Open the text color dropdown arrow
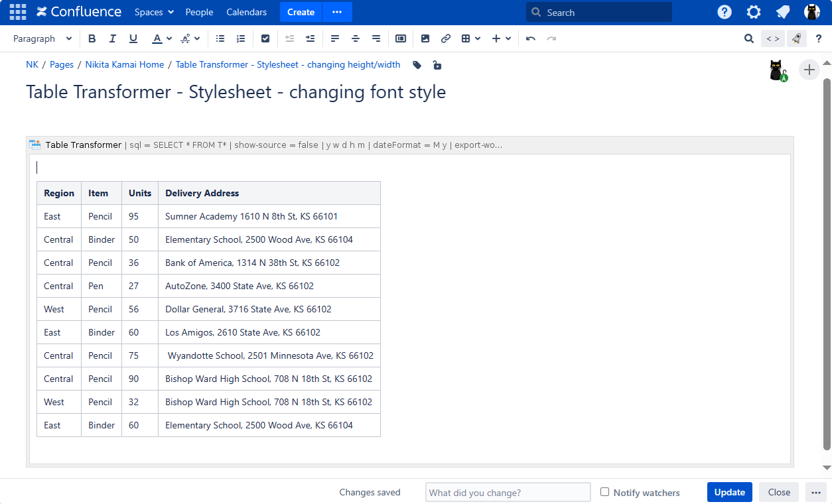The image size is (832, 504). pos(169,38)
